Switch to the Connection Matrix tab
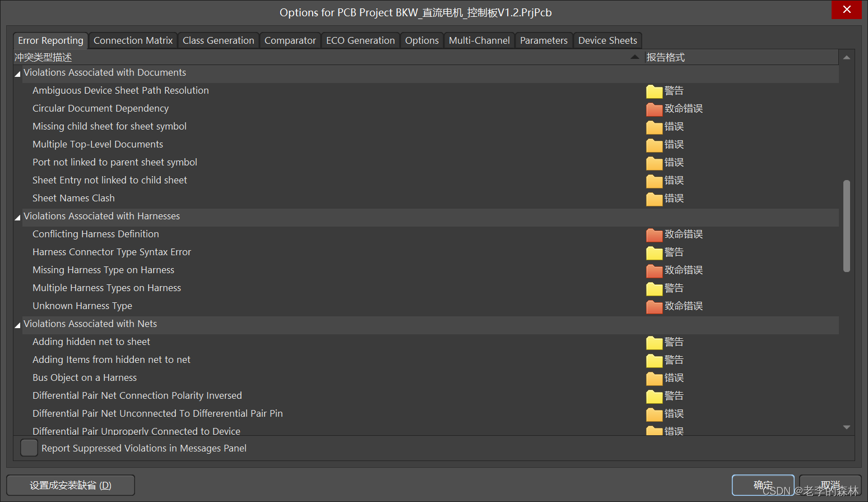This screenshot has height=502, width=868. pos(133,40)
